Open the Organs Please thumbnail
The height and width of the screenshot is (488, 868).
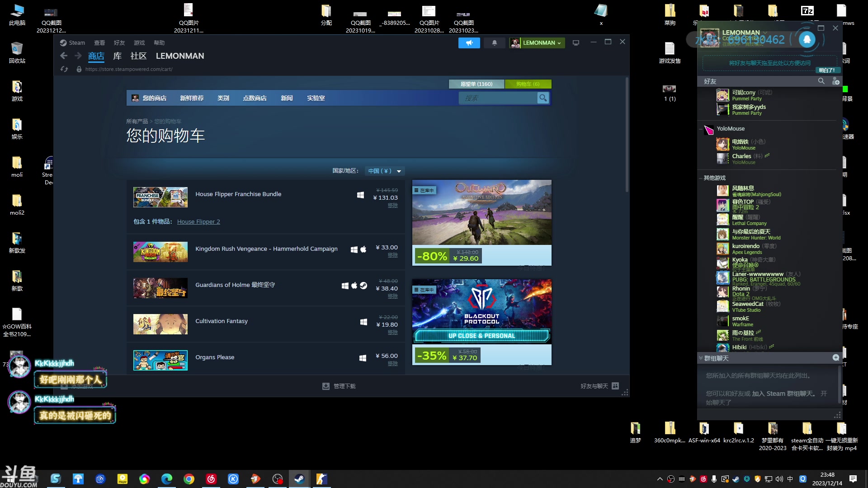coord(160,360)
